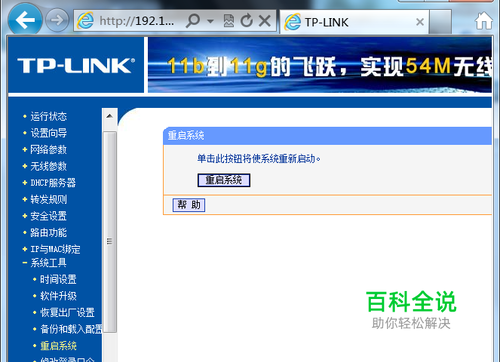Select the TP-LINK browser tab
Viewport: 500px width, 362px height.
coord(354,22)
